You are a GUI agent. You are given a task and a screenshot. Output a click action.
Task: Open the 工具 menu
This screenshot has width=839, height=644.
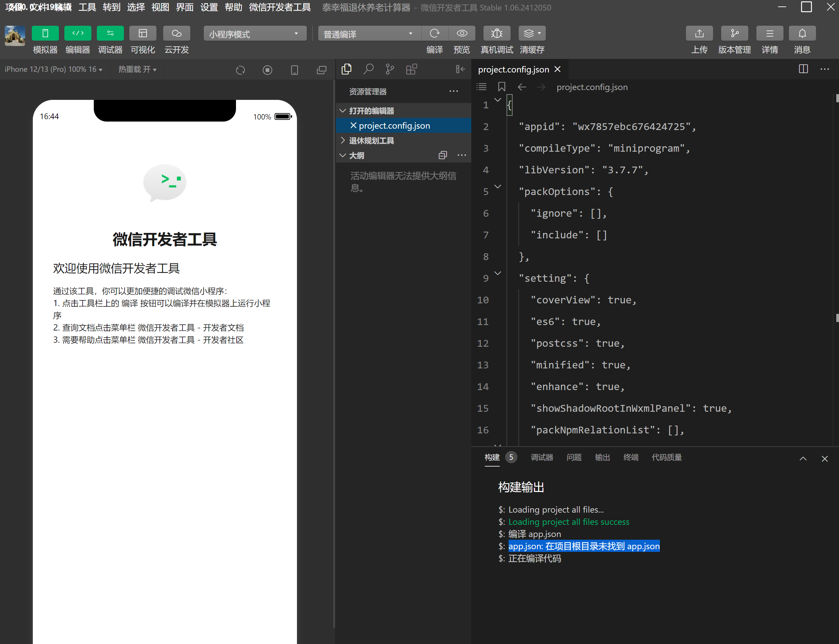point(87,7)
